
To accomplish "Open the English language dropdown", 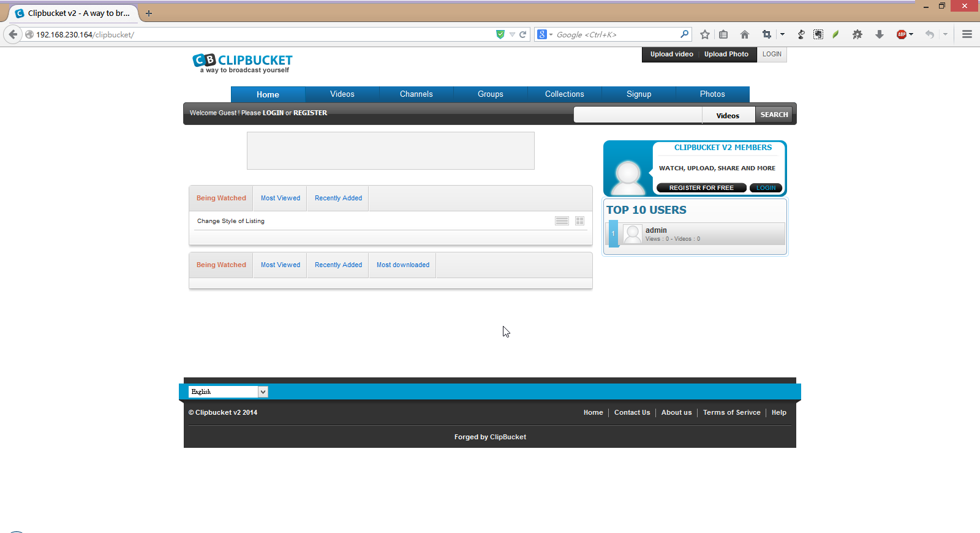I will [228, 391].
